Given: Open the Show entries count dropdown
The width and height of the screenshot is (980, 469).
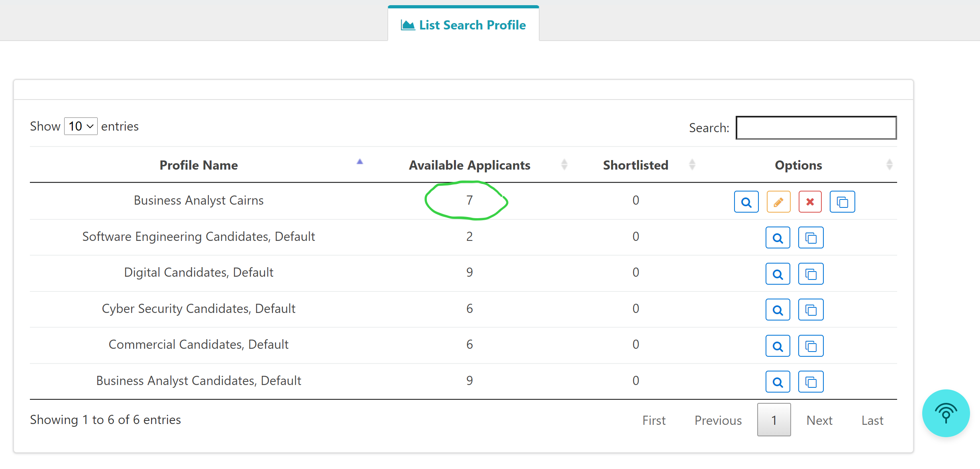Looking at the screenshot, I should [81, 126].
